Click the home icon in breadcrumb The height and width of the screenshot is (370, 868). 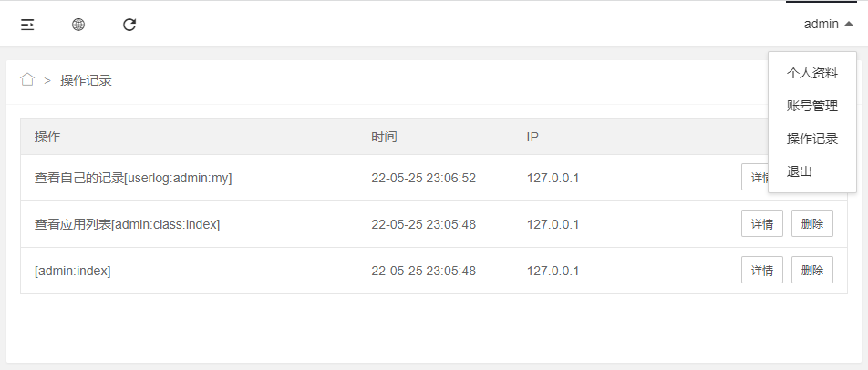point(27,80)
